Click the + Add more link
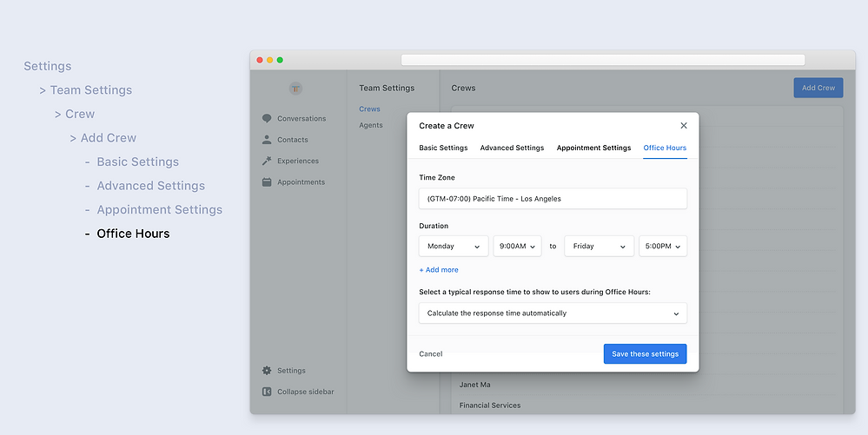 [x=439, y=269]
